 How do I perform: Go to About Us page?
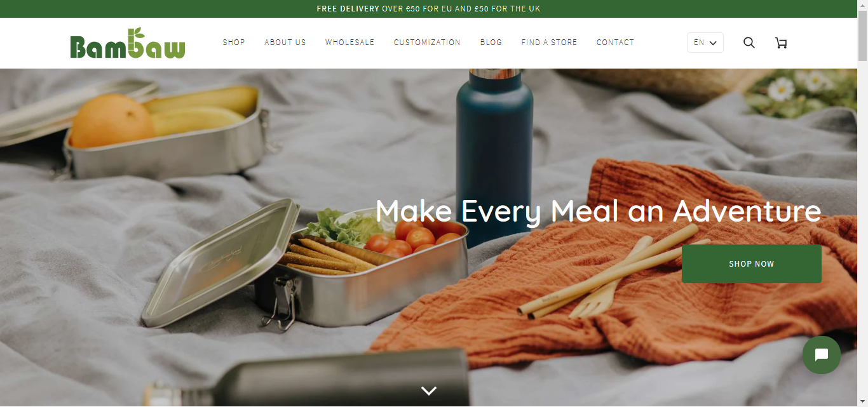point(285,43)
